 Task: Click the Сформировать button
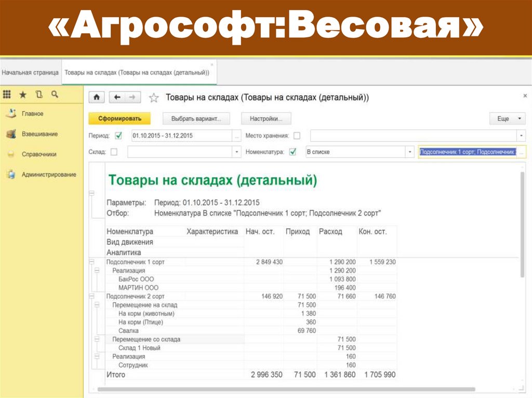119,119
